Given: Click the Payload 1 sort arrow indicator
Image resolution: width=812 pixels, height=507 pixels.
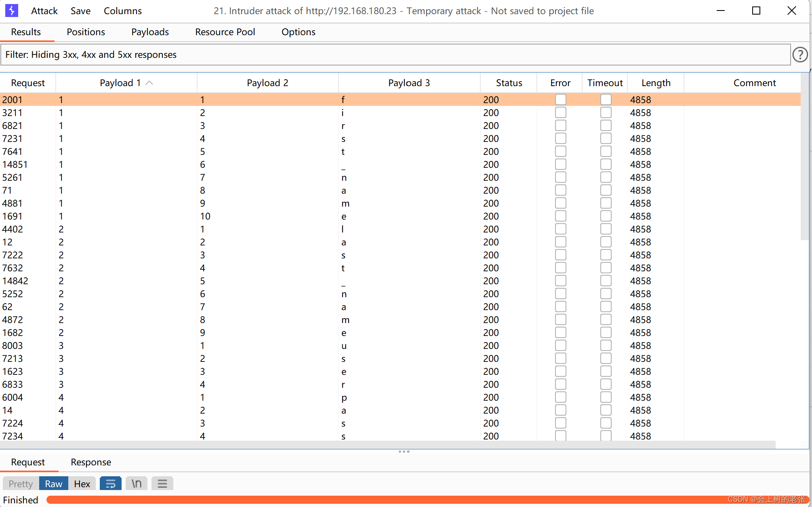Looking at the screenshot, I should 149,83.
